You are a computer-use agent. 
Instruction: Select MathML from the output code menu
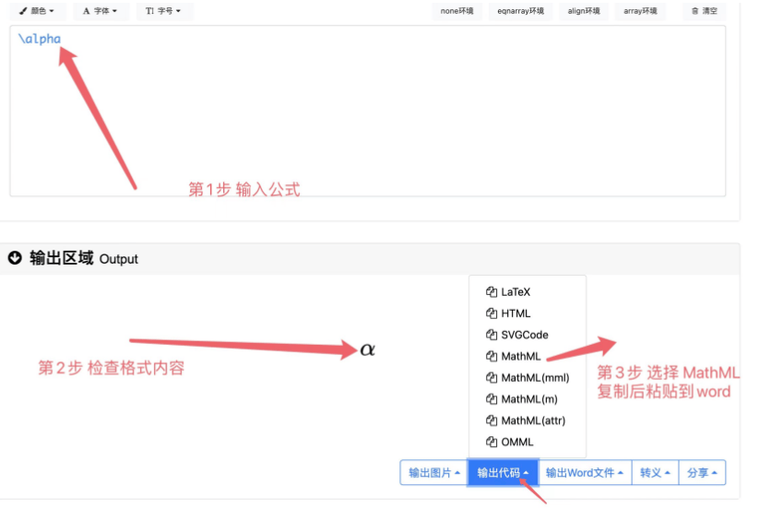tap(520, 356)
